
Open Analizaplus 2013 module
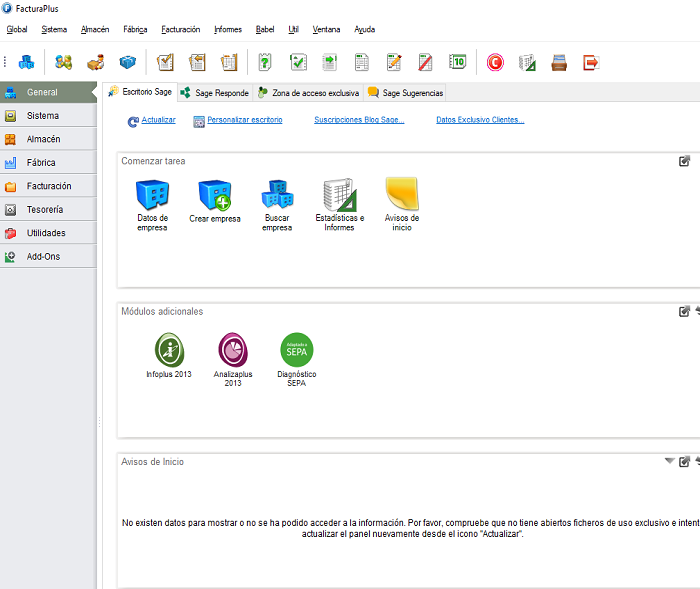pos(233,350)
